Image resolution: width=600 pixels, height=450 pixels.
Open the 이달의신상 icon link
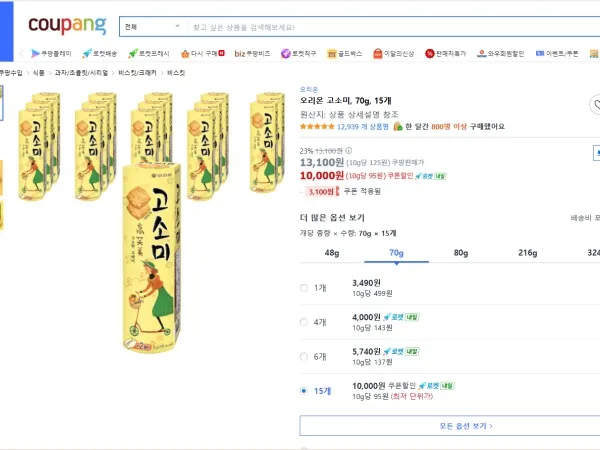click(x=379, y=53)
